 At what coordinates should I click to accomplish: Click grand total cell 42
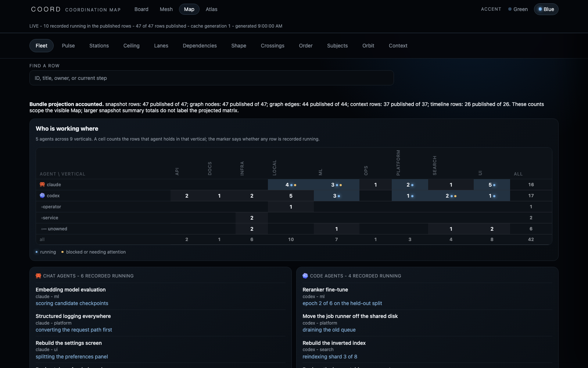(531, 240)
